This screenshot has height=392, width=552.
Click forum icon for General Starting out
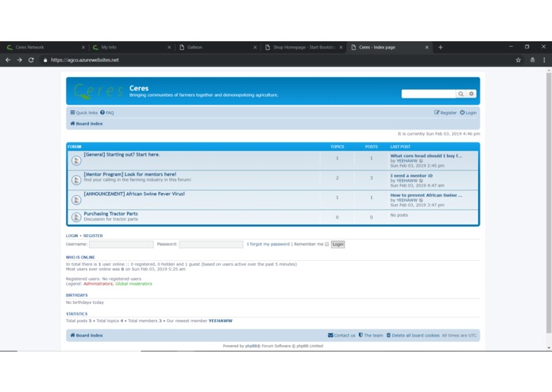tap(76, 160)
